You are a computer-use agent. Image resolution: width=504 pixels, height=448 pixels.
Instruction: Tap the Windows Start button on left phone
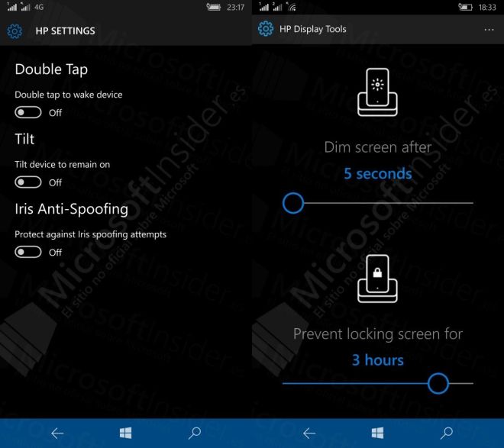pyautogui.click(x=125, y=433)
